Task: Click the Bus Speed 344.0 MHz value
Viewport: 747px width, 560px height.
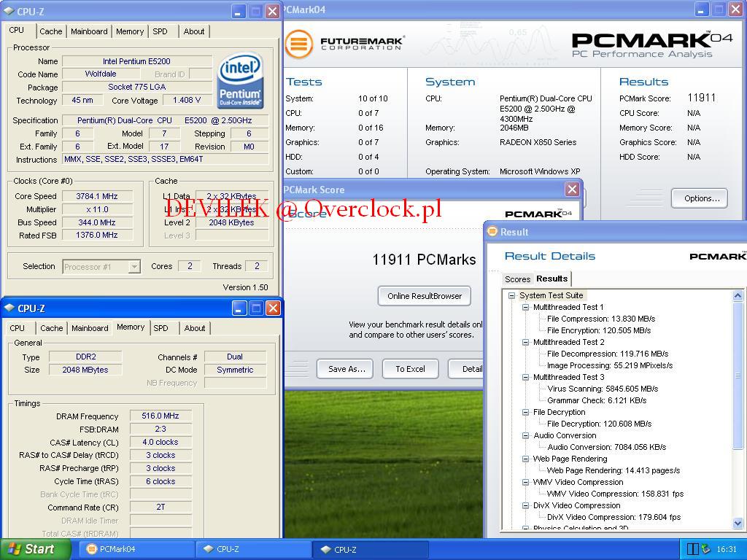Action: click(x=97, y=222)
